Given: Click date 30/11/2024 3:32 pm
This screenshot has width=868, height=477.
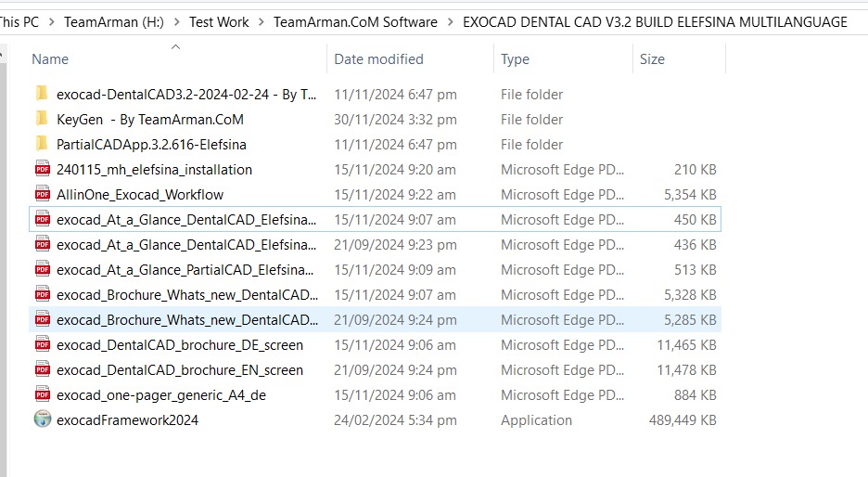Looking at the screenshot, I should [395, 120].
